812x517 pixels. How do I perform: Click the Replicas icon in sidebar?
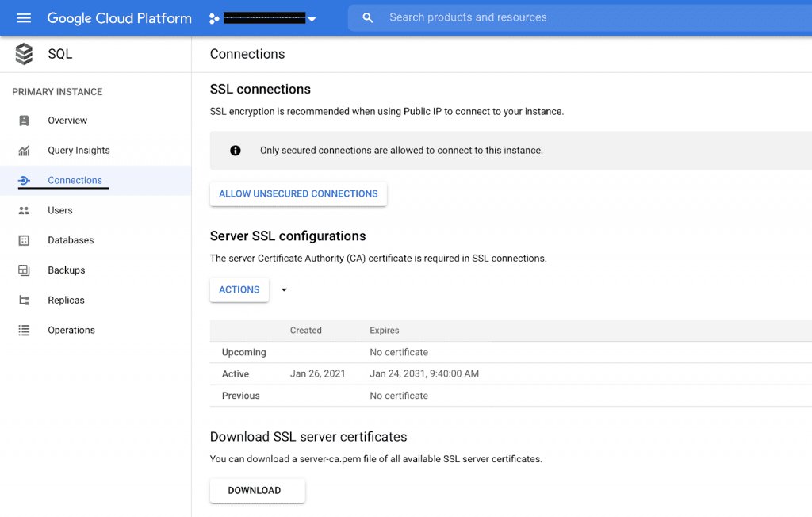[24, 301]
